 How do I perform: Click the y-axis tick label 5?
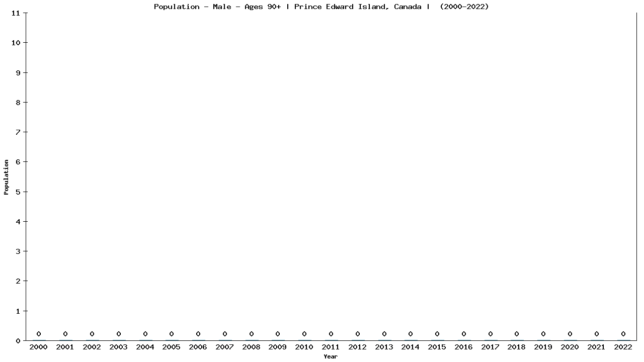[x=18, y=192]
